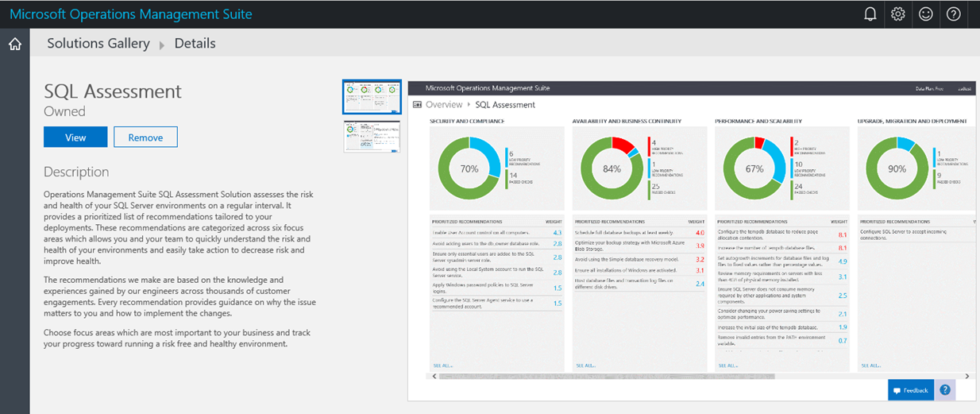Click the 'Availability and Business Continuity' heading
Image resolution: width=980 pixels, height=414 pixels.
pyautogui.click(x=627, y=122)
